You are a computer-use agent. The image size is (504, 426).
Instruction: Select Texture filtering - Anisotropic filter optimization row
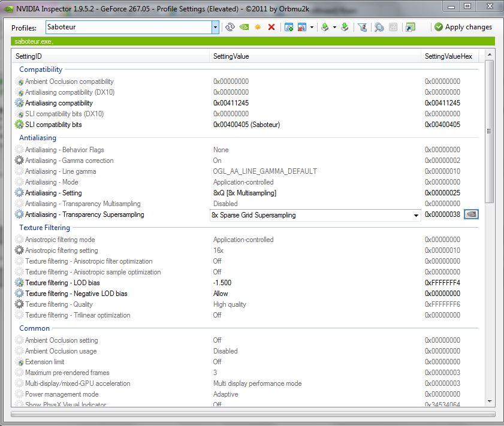click(246, 261)
